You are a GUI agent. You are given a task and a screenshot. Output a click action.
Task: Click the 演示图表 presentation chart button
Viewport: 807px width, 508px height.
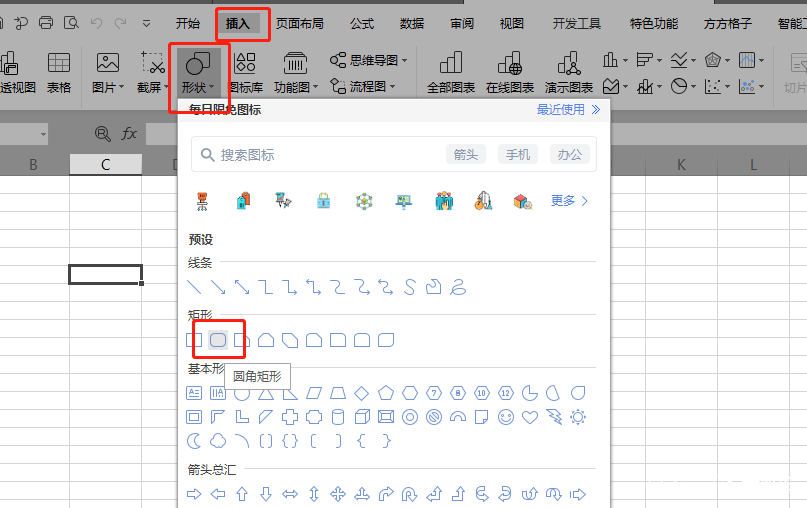coord(569,73)
